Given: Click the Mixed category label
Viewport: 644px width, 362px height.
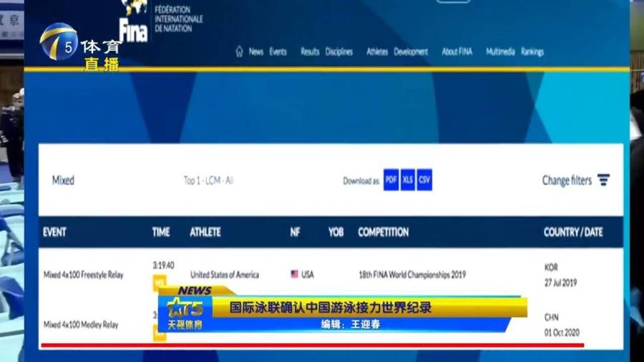Looking at the screenshot, I should (x=63, y=180).
